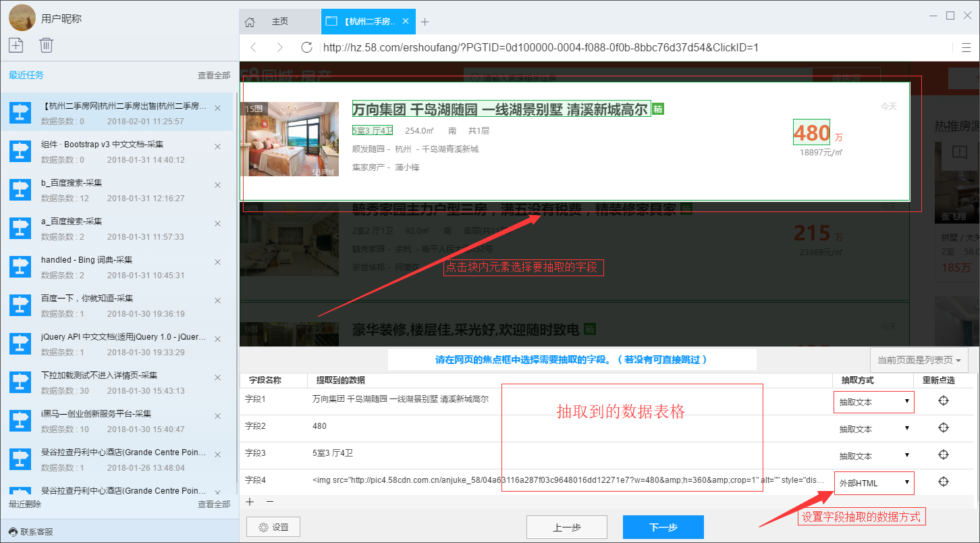Open the hamburger menu beside address bar
The height and width of the screenshot is (543, 980).
coord(967,47)
